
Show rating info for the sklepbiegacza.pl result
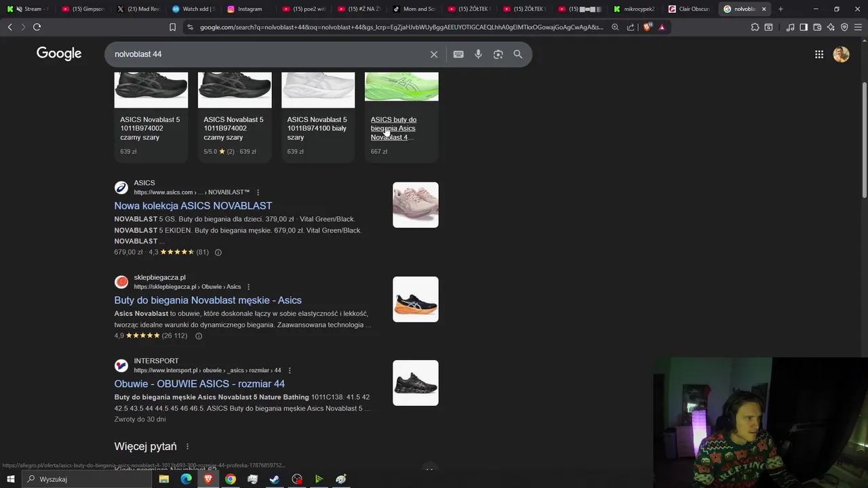click(199, 336)
